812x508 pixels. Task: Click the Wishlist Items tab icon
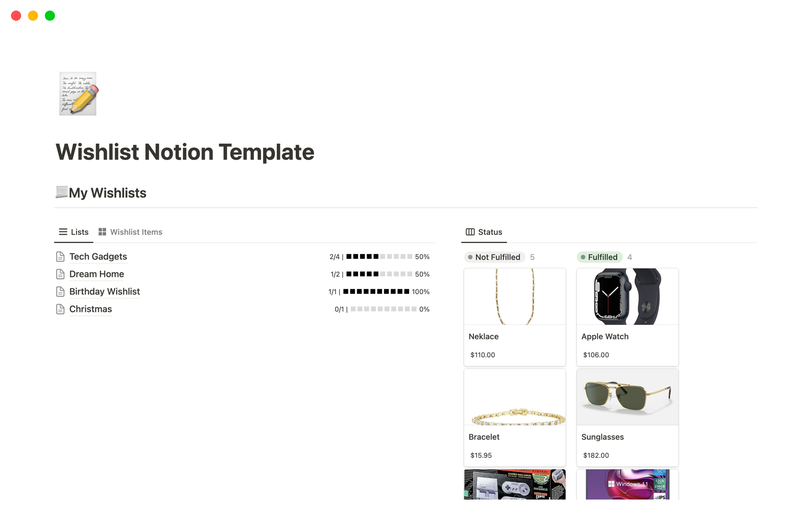[x=102, y=232]
